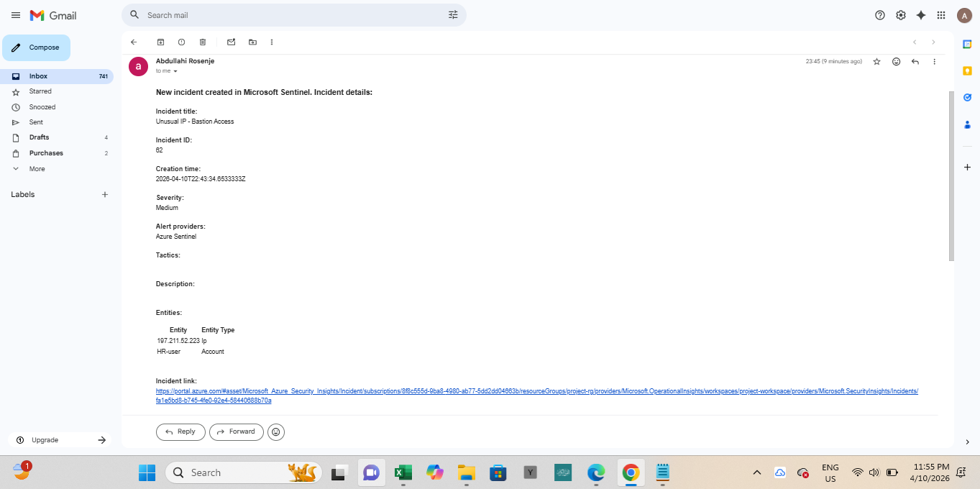Image resolution: width=980 pixels, height=489 pixels.
Task: Click the Reply button below the email
Action: pyautogui.click(x=180, y=432)
